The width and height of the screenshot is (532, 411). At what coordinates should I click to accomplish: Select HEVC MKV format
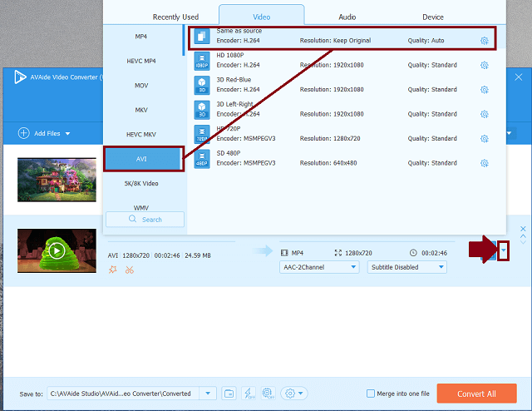pyautogui.click(x=142, y=135)
